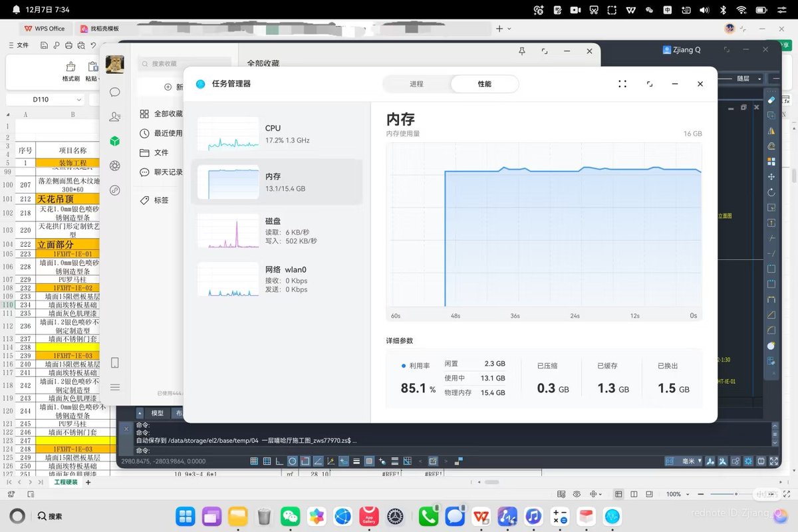Open the Trash from the dock

(264, 515)
